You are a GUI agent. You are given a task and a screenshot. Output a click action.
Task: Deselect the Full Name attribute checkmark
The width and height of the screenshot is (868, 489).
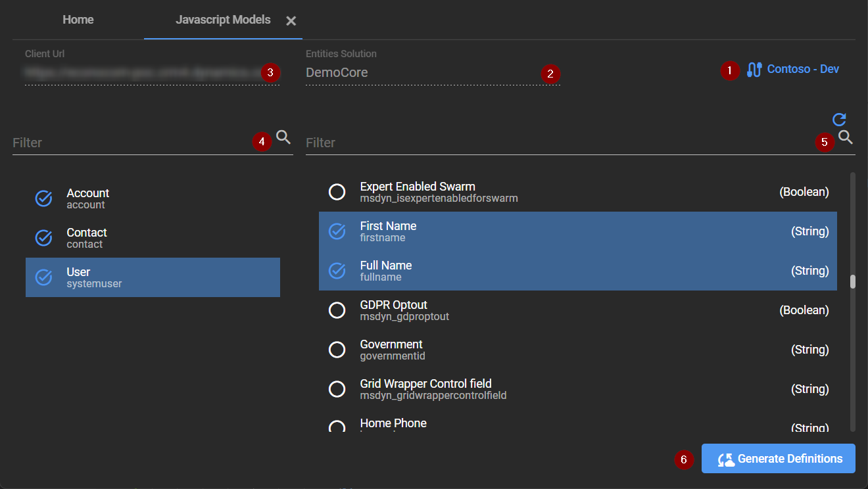337,271
